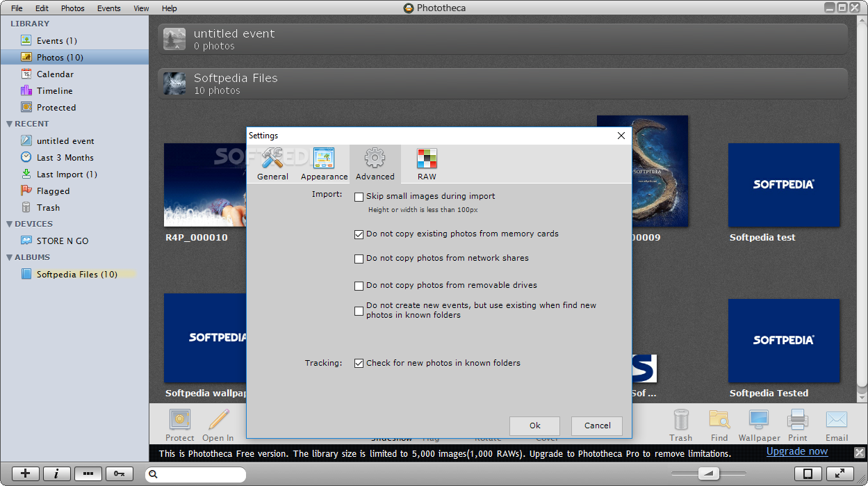Click the search input field
This screenshot has height=486, width=868.
tap(195, 474)
